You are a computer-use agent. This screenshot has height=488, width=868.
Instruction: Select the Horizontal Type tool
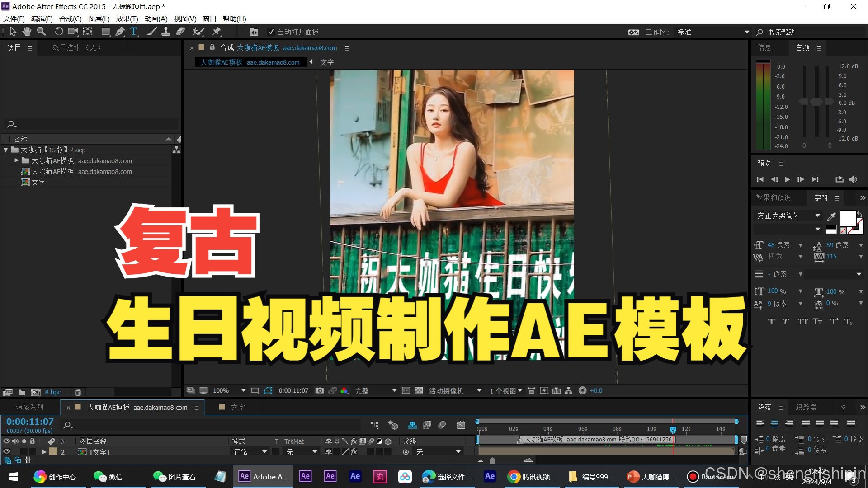(x=134, y=32)
